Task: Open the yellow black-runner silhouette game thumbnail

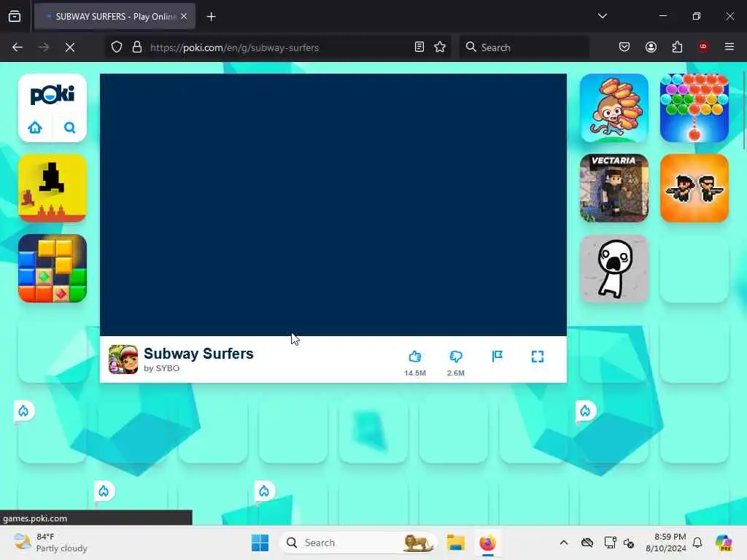Action: tap(53, 188)
